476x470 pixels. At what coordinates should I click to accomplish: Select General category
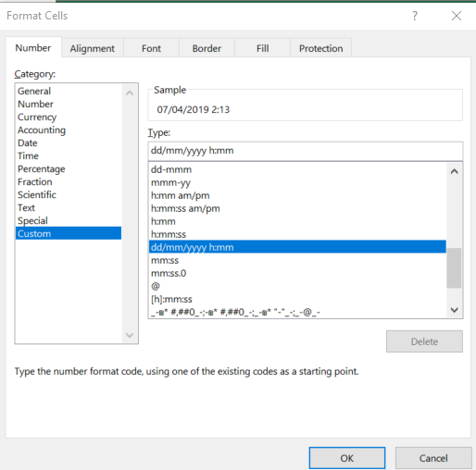69,91
